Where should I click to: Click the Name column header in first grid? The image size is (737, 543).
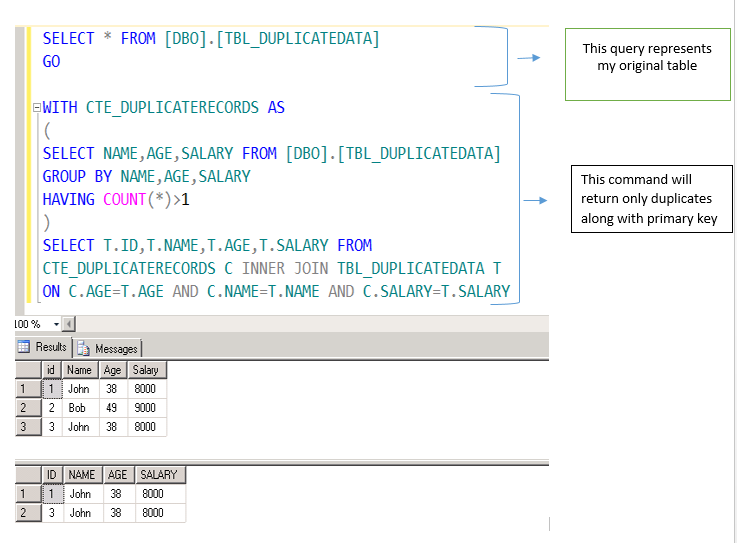pyautogui.click(x=80, y=370)
